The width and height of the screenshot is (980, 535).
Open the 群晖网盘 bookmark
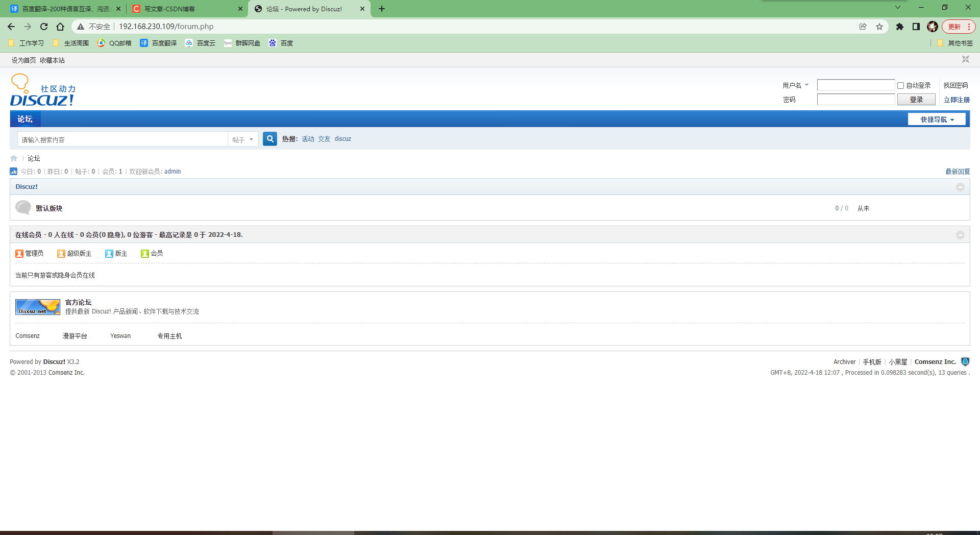(x=242, y=43)
